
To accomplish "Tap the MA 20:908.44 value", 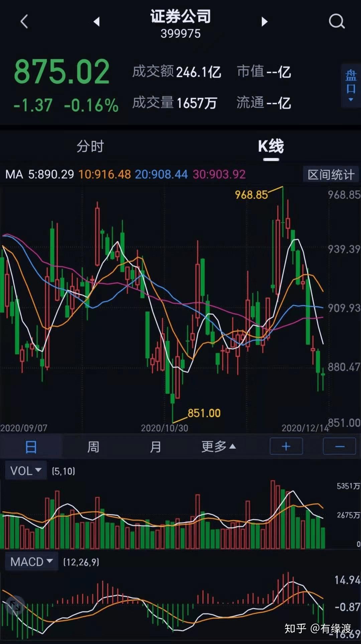I will [161, 174].
